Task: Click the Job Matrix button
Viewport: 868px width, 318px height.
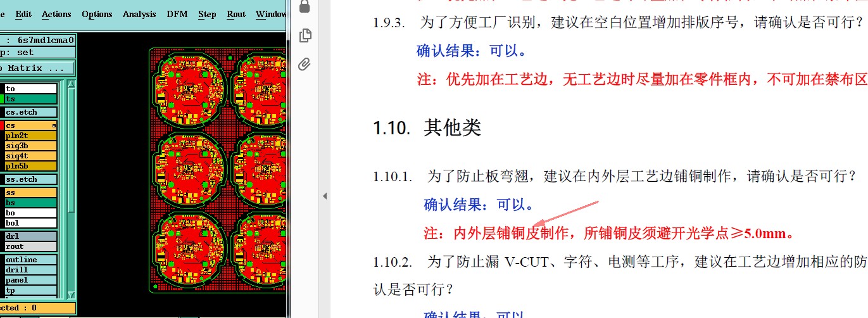Action: click(x=37, y=68)
